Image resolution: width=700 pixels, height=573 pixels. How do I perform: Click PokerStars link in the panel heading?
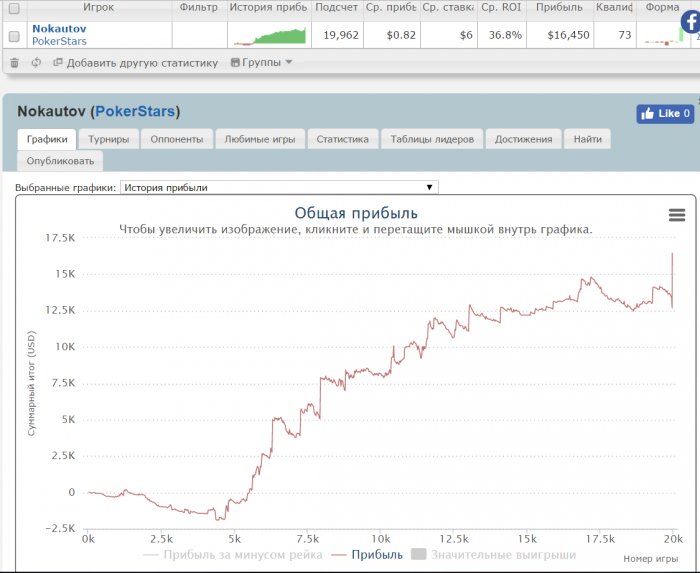(x=135, y=111)
